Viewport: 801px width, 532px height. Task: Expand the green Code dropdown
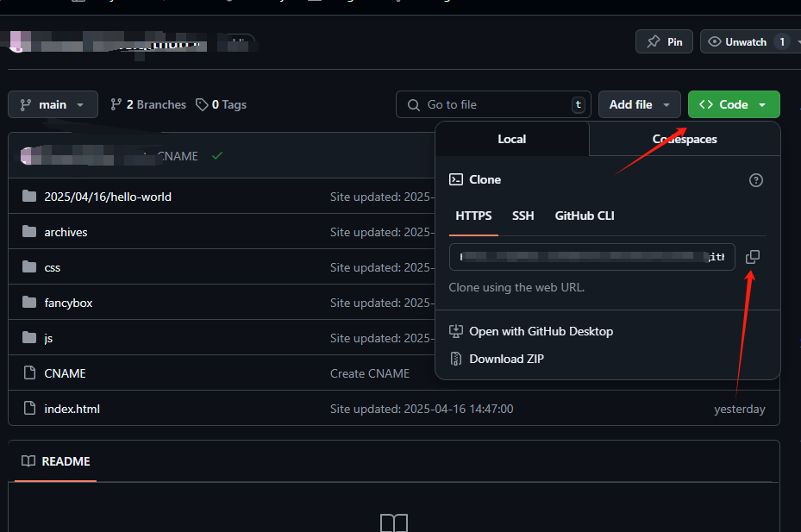(734, 104)
